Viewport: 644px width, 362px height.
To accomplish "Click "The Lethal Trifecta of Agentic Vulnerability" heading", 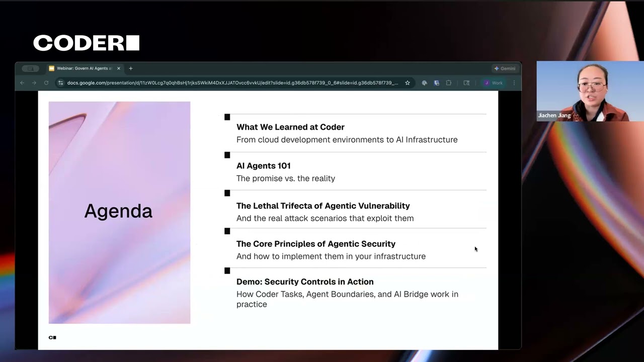I will pyautogui.click(x=323, y=206).
